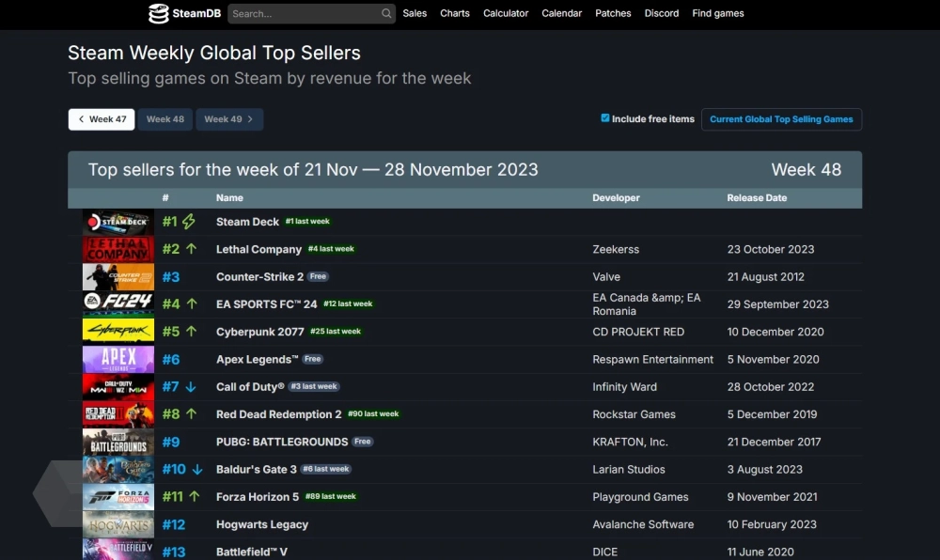
Task: Uncheck the Include free items checkbox
Action: click(605, 118)
